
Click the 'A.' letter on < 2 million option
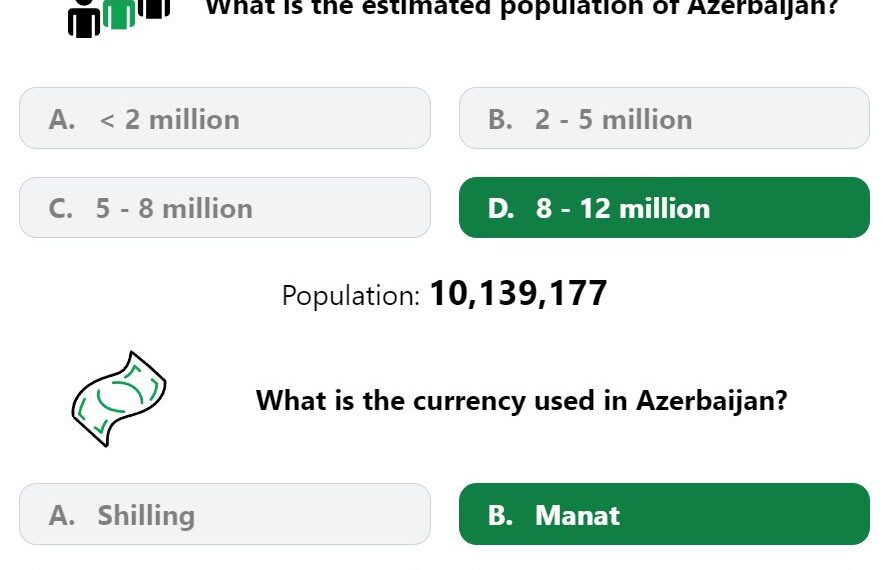point(62,119)
